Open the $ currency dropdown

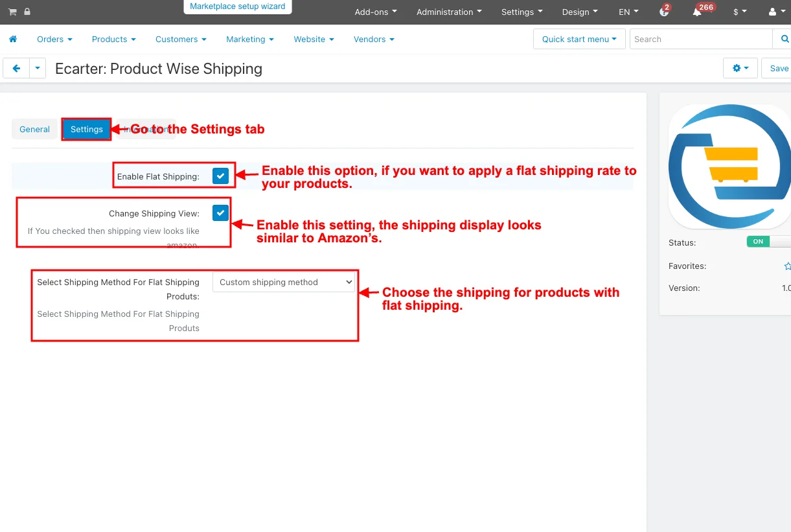(x=740, y=12)
